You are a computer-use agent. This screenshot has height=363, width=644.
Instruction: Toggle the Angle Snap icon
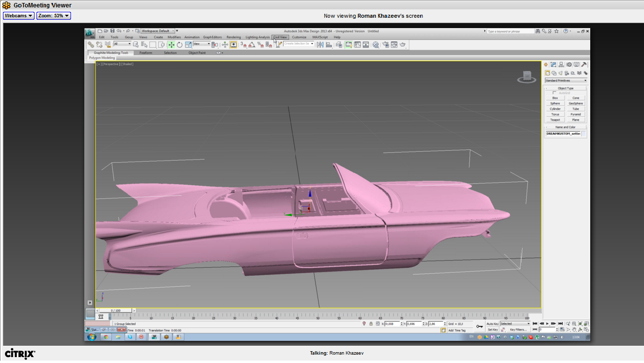coord(251,44)
